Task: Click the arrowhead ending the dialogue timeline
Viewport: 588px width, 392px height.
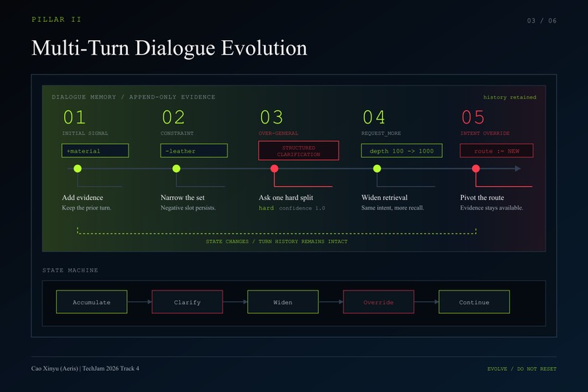Action: 518,169
